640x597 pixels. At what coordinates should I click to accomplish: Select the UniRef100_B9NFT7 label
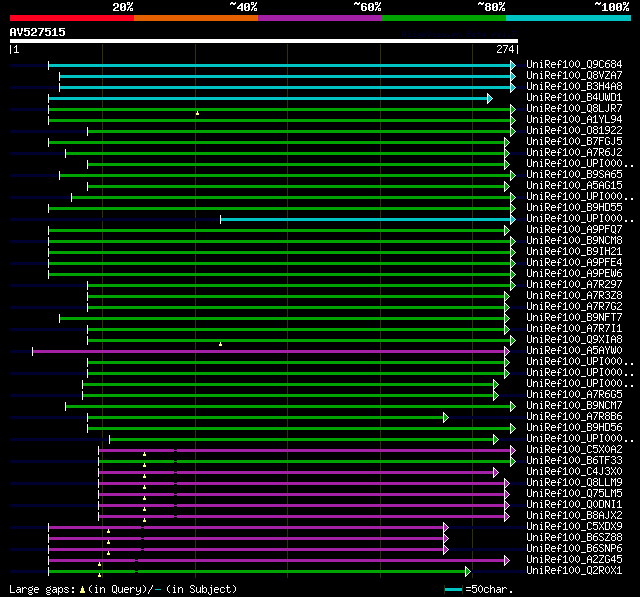[574, 318]
